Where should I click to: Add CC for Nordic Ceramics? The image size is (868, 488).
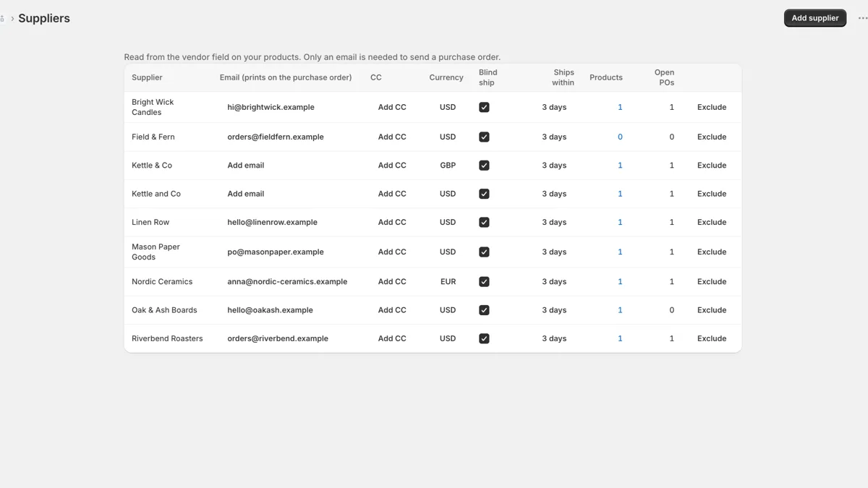click(x=392, y=282)
